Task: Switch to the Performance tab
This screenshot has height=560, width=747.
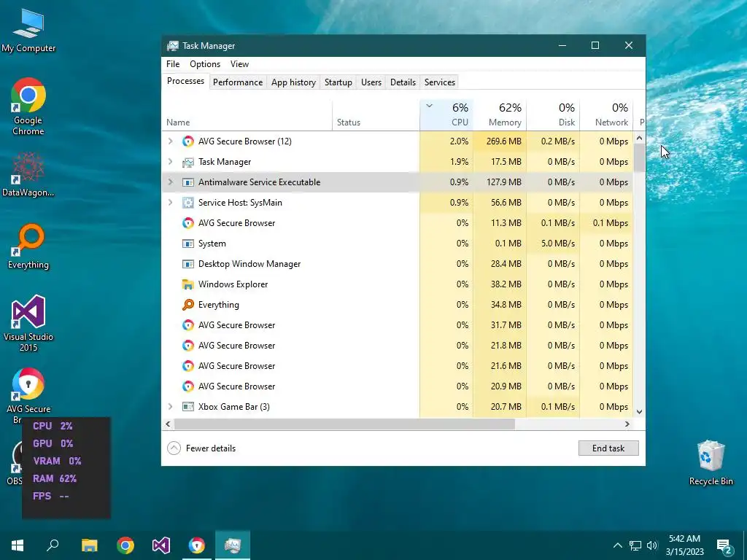Action: coord(238,82)
